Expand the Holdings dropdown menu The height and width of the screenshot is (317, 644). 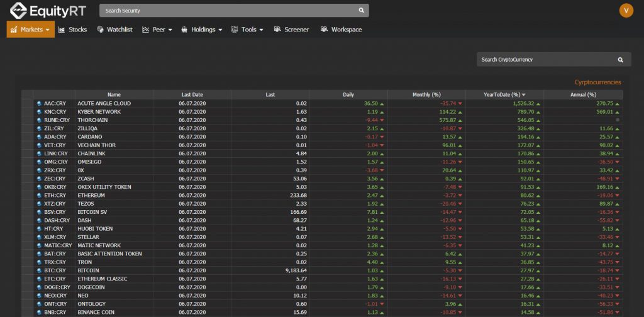pyautogui.click(x=201, y=30)
